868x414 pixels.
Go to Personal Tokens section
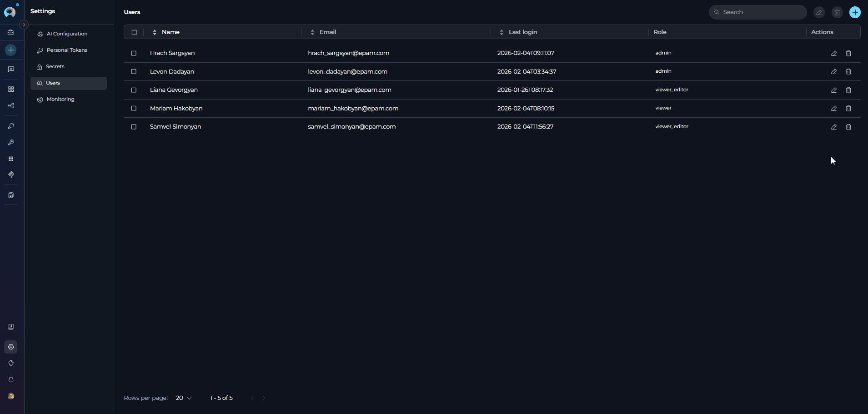coord(67,50)
